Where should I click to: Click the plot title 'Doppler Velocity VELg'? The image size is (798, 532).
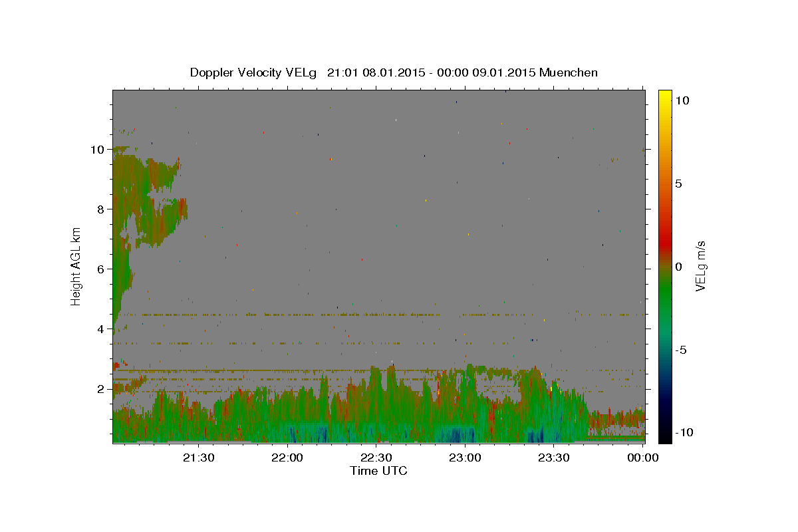coord(252,72)
